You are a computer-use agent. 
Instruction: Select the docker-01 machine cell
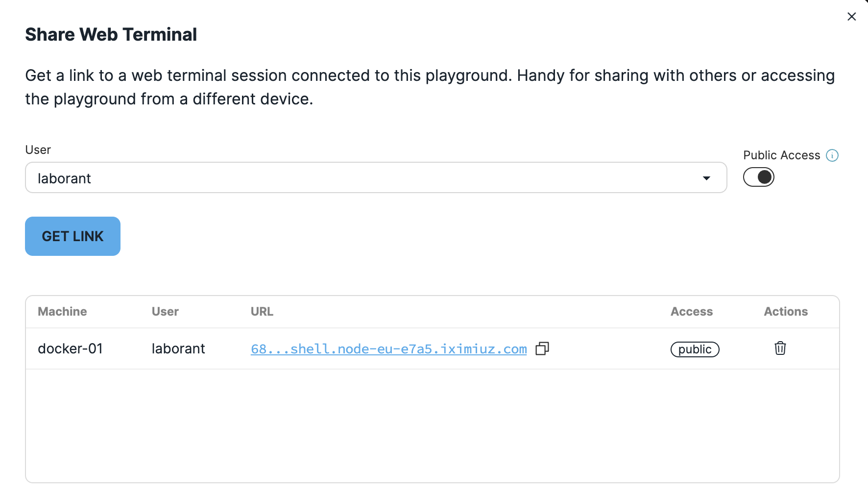[71, 348]
